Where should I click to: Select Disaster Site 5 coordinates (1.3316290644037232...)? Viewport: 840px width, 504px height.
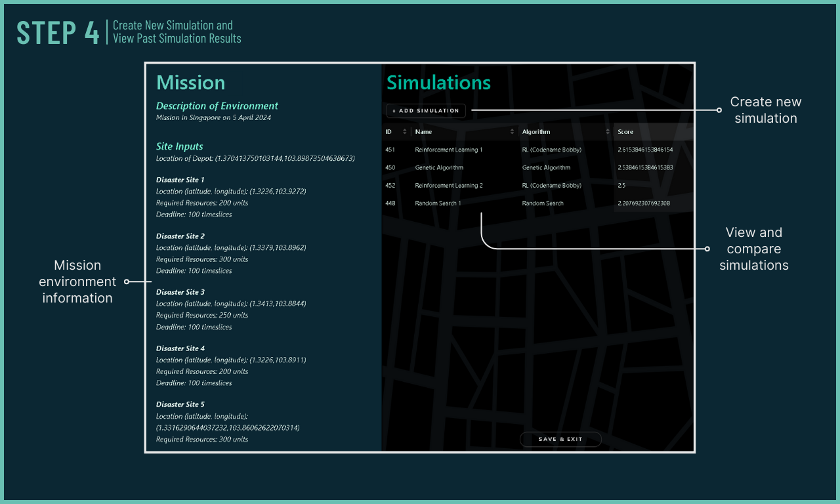pos(228,428)
